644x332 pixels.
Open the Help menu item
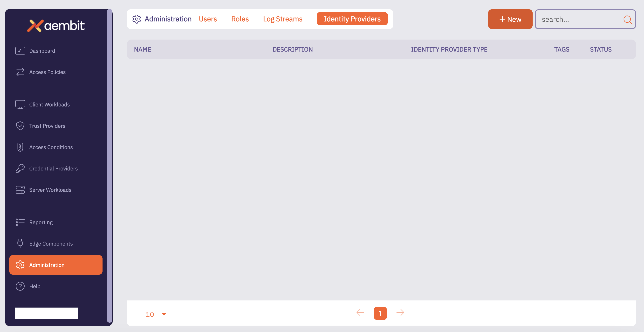click(x=56, y=286)
